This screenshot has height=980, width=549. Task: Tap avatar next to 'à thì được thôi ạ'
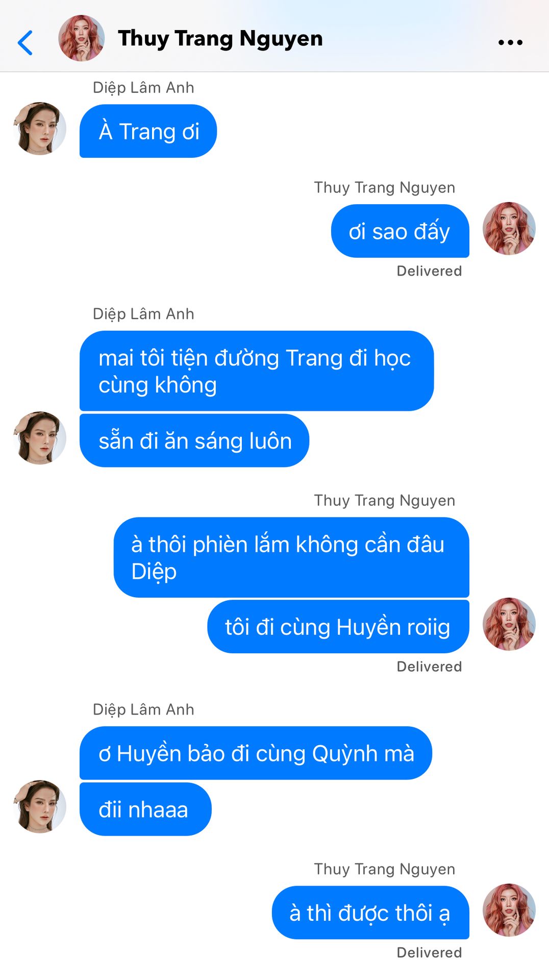[509, 910]
